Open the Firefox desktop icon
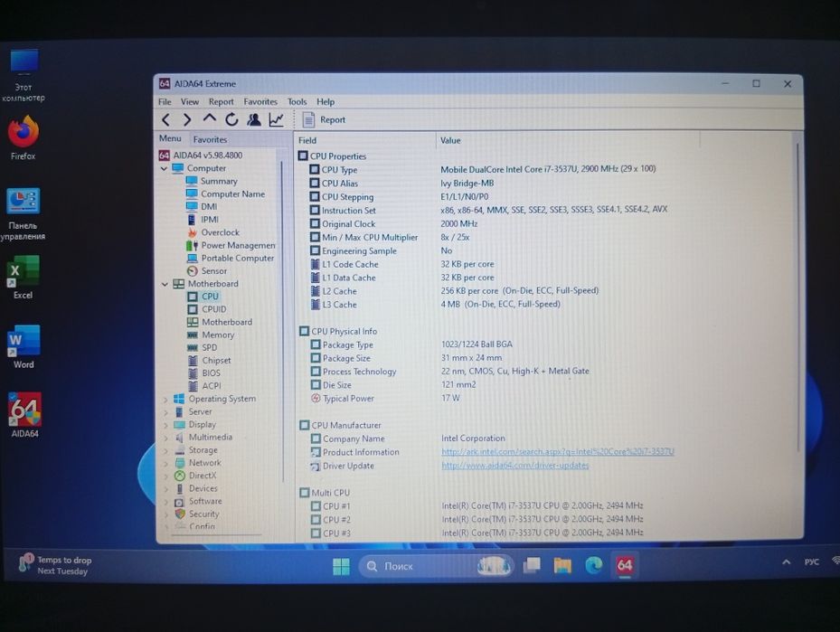The width and height of the screenshot is (840, 632). (x=23, y=138)
